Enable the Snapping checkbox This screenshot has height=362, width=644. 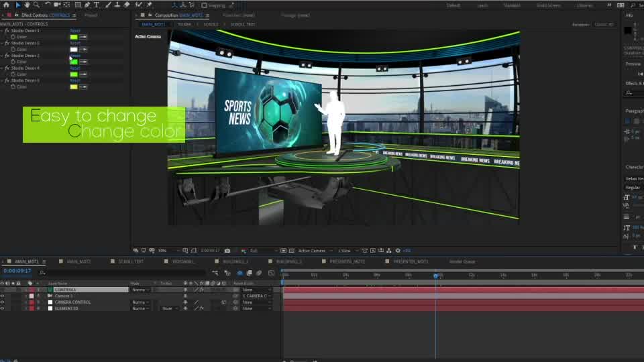click(x=204, y=5)
